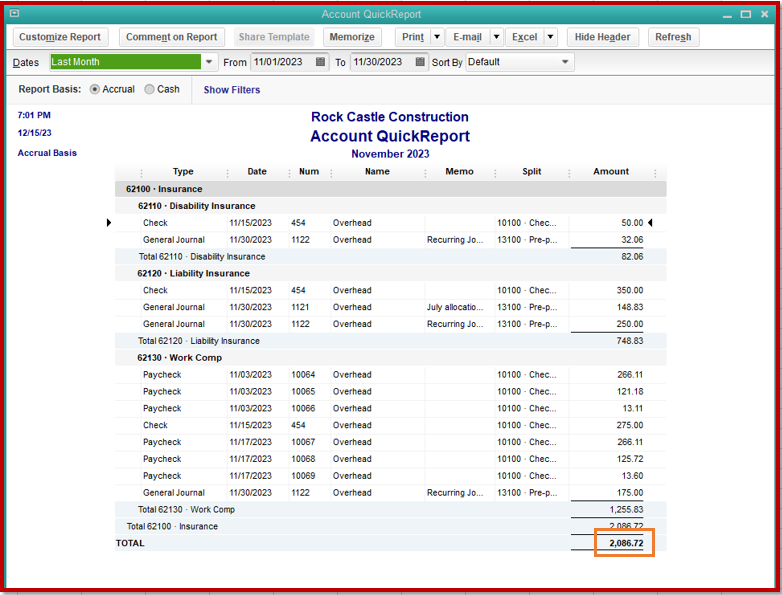The image size is (782, 595).
Task: Click Customize Report button
Action: 60,37
